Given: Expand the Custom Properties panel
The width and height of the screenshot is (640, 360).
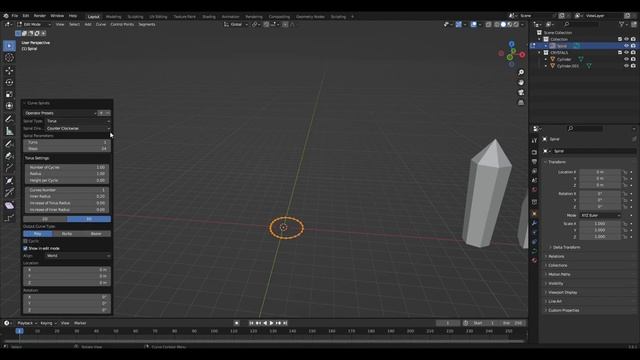Looking at the screenshot, I should point(563,310).
